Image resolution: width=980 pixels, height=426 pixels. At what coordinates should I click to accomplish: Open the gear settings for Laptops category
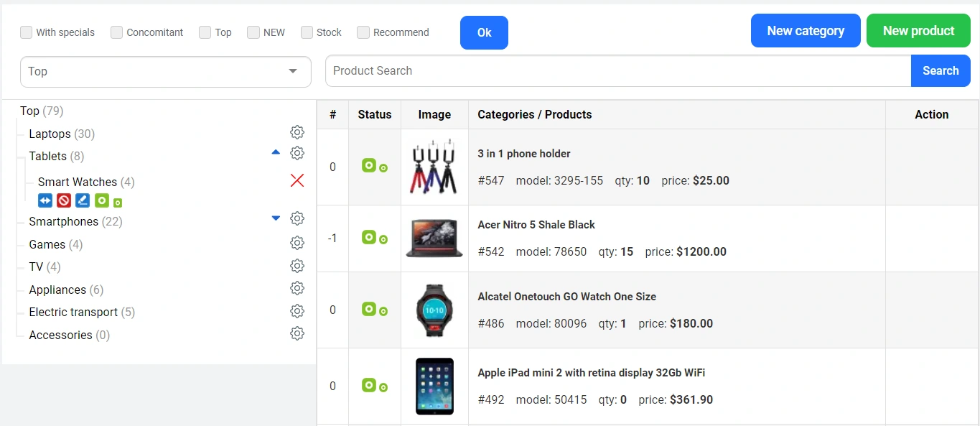coord(297,132)
